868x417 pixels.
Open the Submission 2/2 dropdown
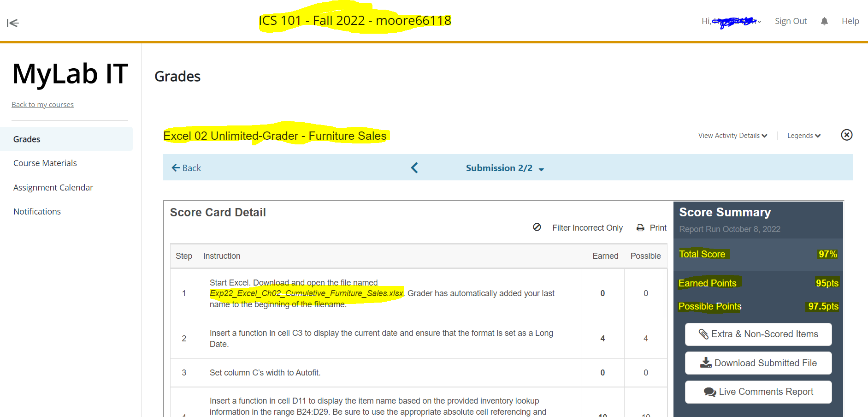[505, 168]
